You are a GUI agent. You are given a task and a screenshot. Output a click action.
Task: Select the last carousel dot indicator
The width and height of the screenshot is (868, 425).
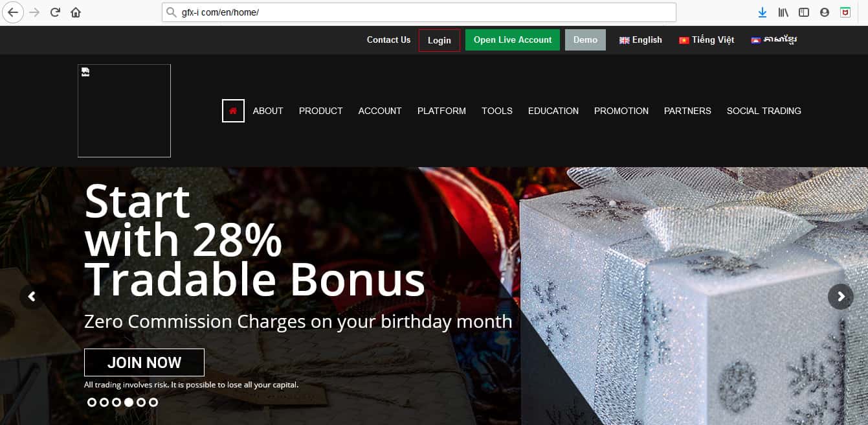tap(153, 402)
